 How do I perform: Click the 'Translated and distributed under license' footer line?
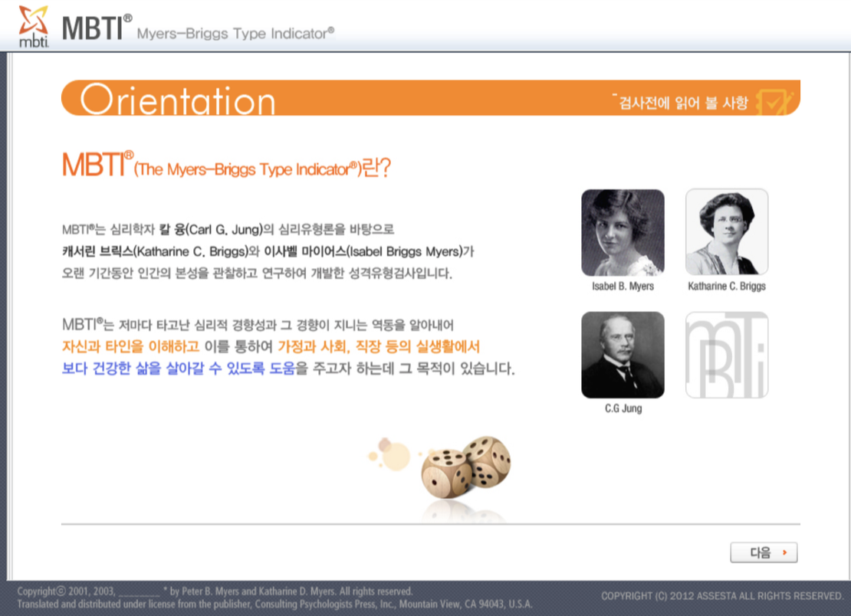tap(274, 604)
